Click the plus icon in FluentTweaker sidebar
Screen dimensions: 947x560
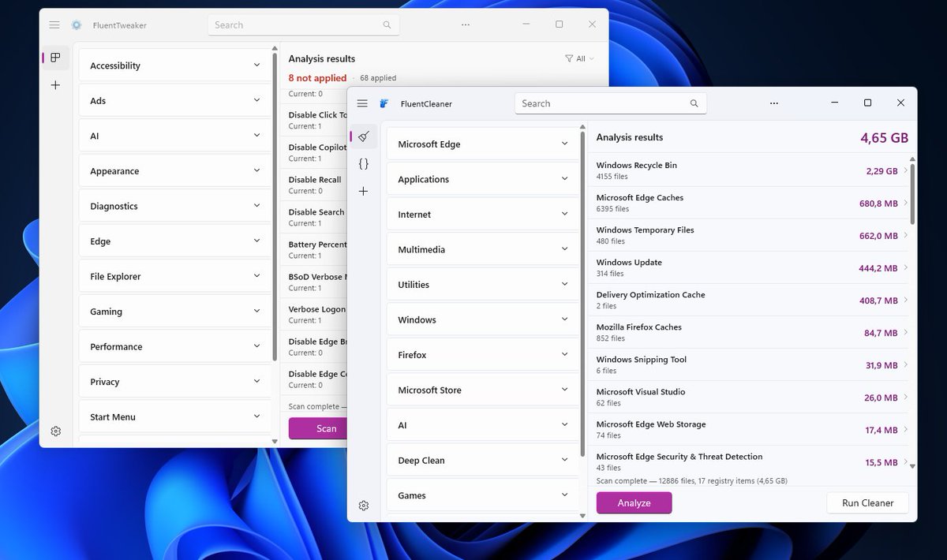tap(55, 84)
